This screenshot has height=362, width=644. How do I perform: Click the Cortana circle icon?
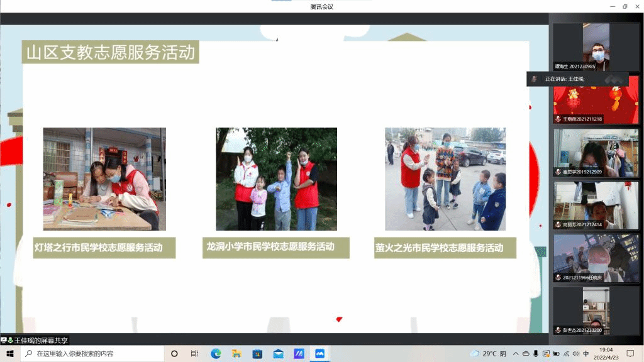174,354
